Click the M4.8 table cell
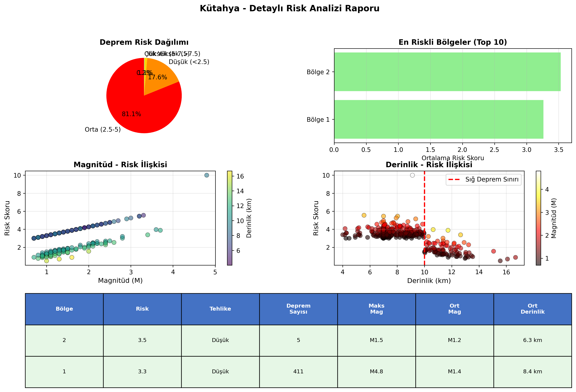The image size is (576, 392). coord(376,372)
